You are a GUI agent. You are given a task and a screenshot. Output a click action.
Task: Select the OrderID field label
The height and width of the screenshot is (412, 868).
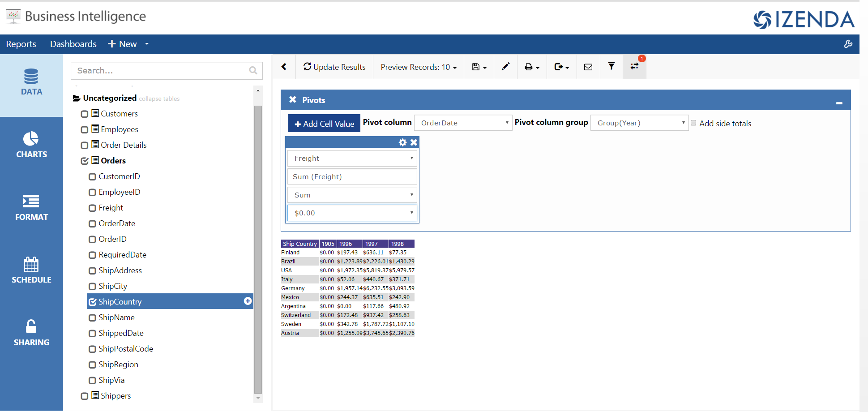point(112,239)
